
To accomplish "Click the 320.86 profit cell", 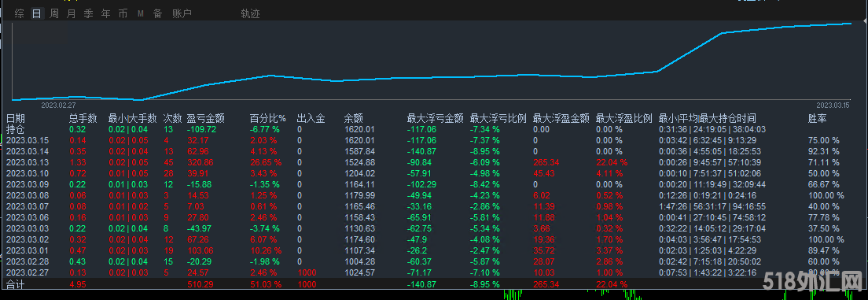I will (x=200, y=162).
